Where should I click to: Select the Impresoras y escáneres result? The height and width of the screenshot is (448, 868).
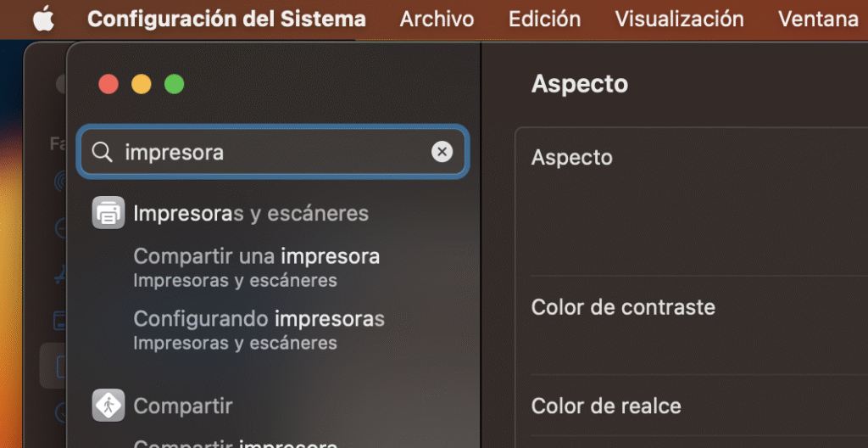pyautogui.click(x=251, y=213)
